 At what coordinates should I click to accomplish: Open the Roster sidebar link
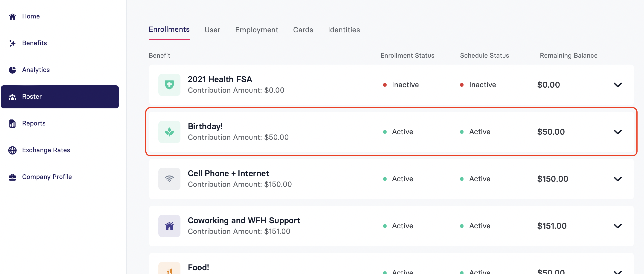click(x=60, y=97)
